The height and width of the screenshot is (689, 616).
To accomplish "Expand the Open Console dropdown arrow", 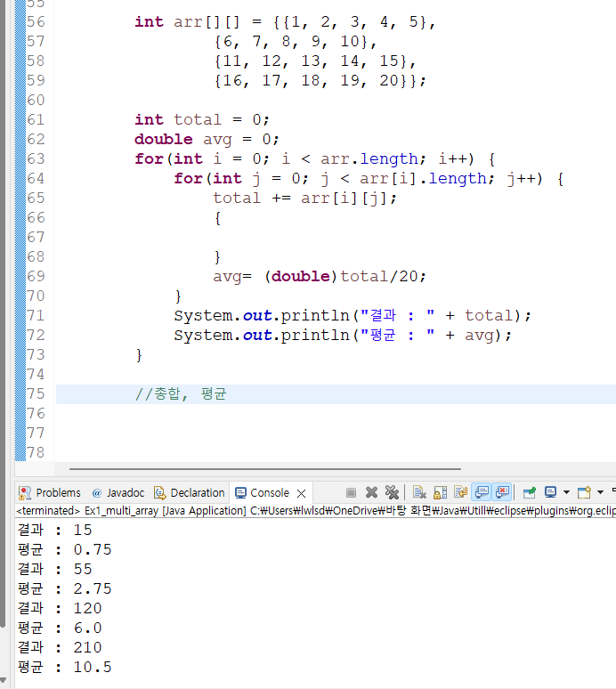I will point(600,492).
